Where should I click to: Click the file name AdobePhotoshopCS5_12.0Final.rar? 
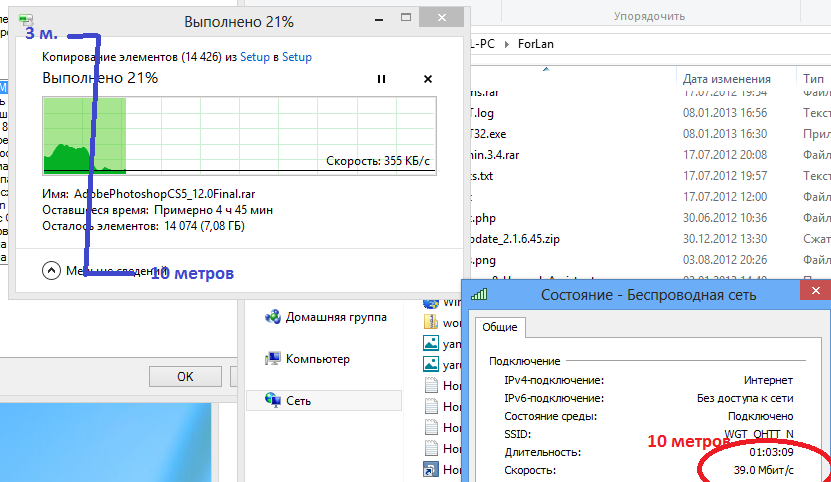tap(165, 194)
